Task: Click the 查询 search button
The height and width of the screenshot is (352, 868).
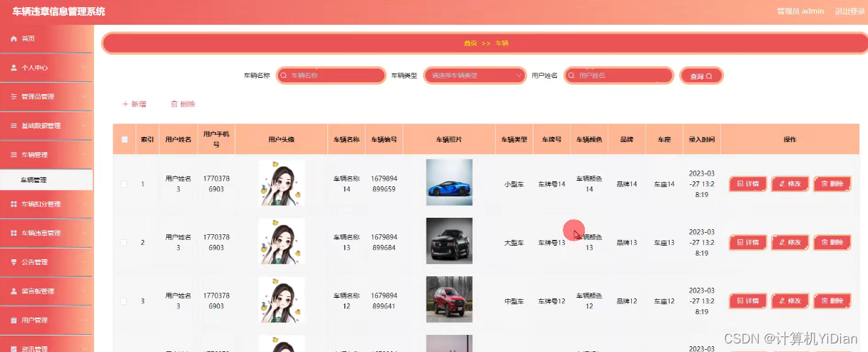Action: [x=702, y=76]
